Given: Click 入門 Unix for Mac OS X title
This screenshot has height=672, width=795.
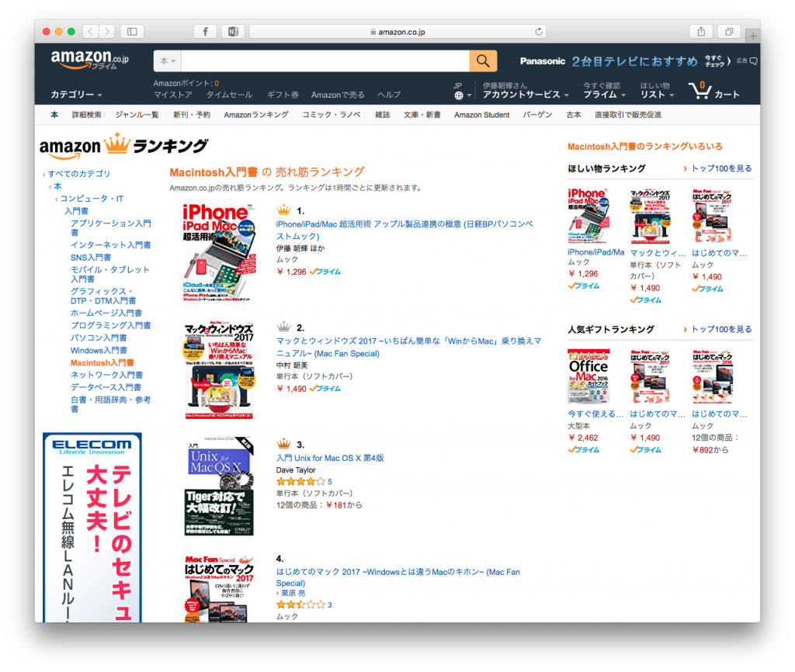Looking at the screenshot, I should [330, 458].
